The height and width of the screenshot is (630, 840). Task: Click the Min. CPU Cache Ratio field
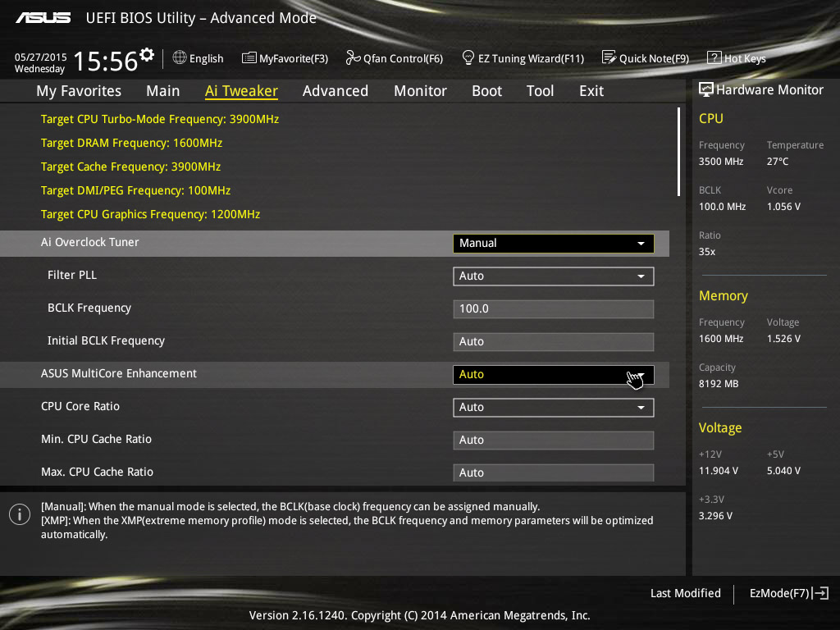(x=554, y=441)
